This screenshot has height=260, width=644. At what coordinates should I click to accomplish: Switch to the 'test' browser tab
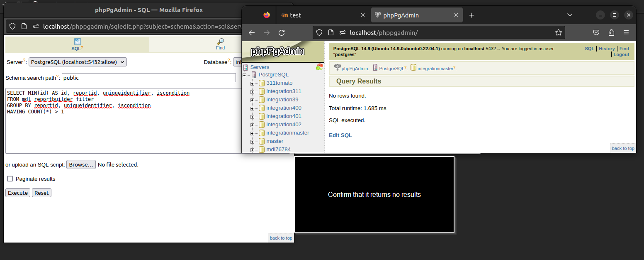tap(322, 15)
